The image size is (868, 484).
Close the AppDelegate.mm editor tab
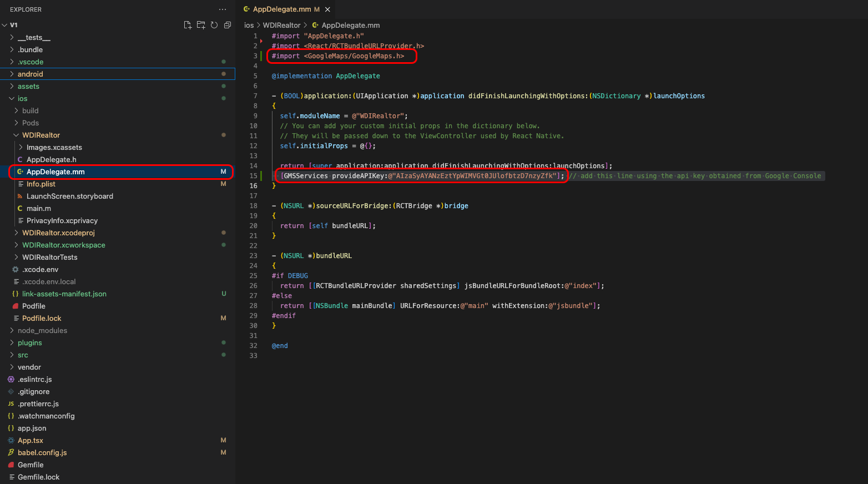(x=327, y=9)
